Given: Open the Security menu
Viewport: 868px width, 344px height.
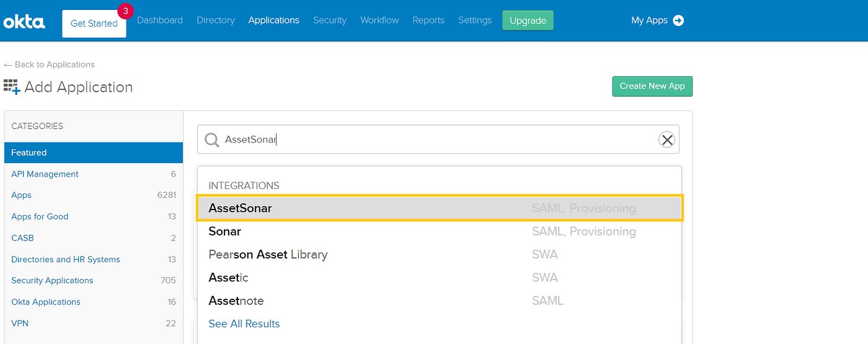Looking at the screenshot, I should tap(330, 20).
